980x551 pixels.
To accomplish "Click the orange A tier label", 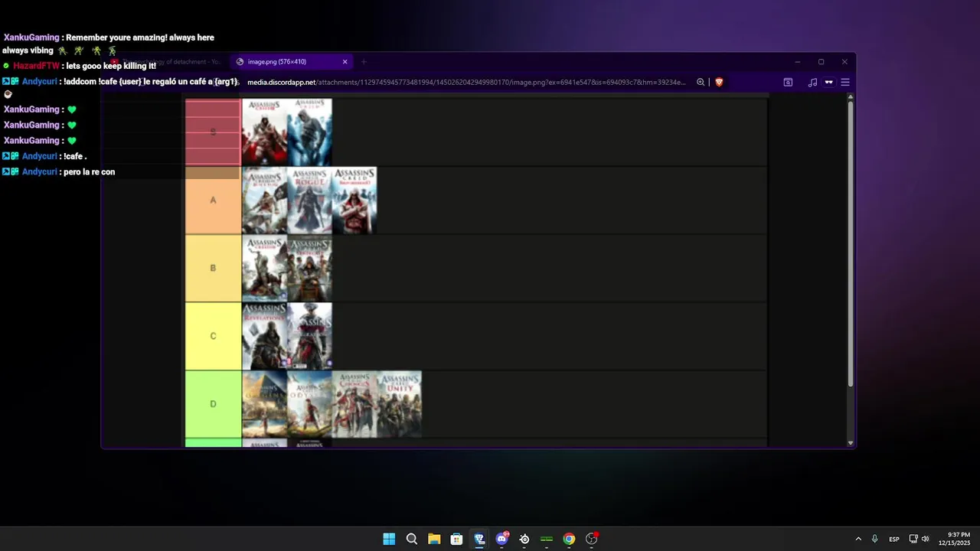I will (213, 200).
